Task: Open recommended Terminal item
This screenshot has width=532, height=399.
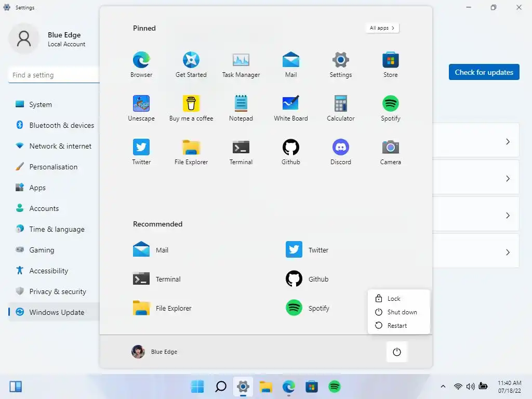Action: pyautogui.click(x=157, y=279)
